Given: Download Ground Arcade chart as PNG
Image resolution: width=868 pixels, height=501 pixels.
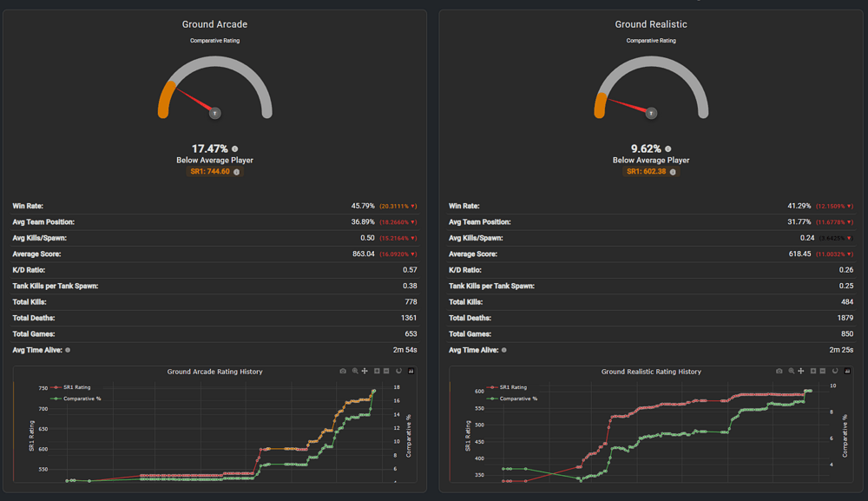Looking at the screenshot, I should pyautogui.click(x=343, y=371).
